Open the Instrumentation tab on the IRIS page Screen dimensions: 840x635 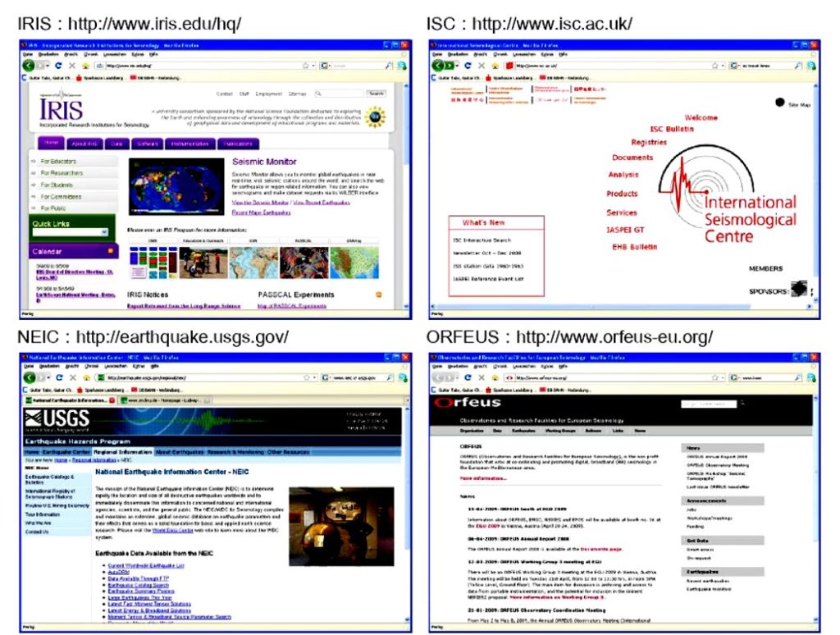190,144
